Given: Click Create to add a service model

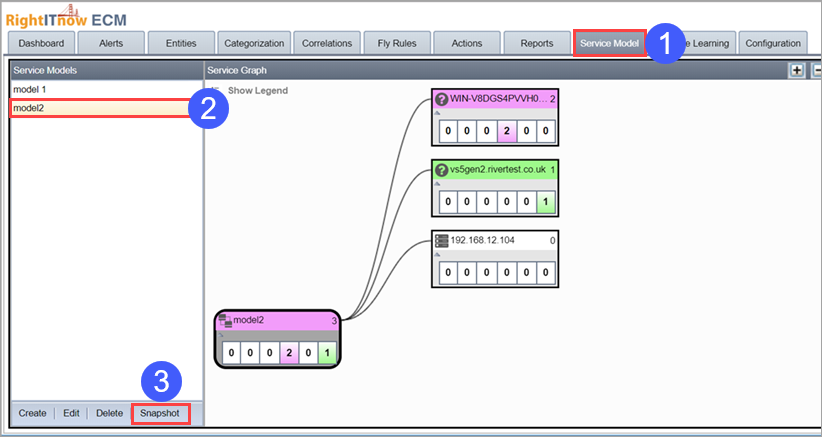Looking at the screenshot, I should (33, 413).
